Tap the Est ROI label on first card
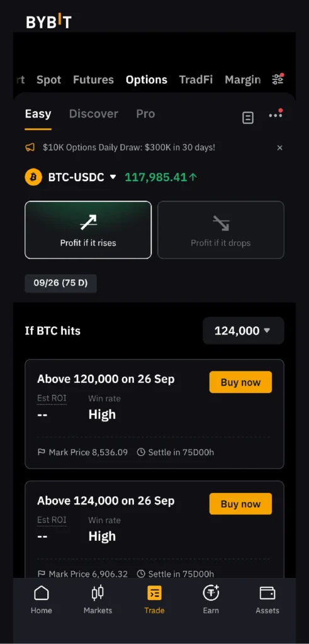The width and height of the screenshot is (309, 644). pyautogui.click(x=52, y=398)
